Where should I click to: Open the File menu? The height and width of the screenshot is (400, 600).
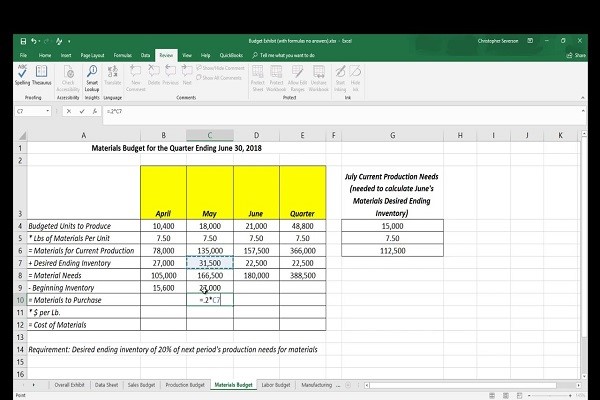click(x=22, y=55)
